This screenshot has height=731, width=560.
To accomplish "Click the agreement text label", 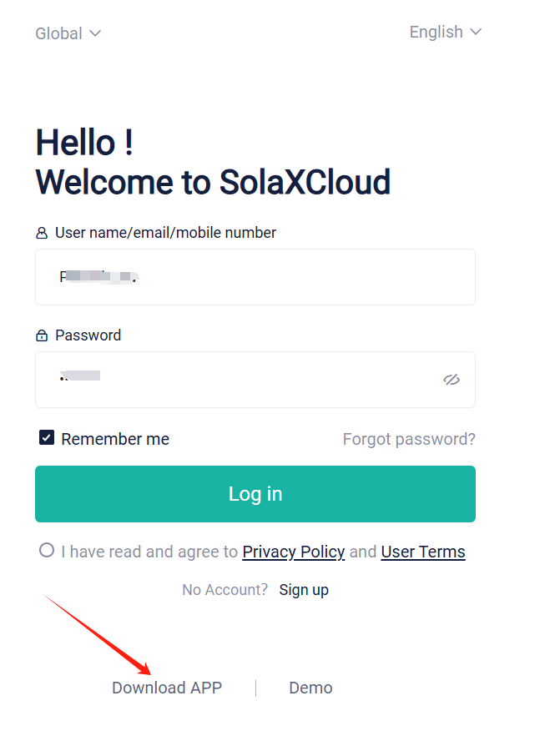I will point(264,552).
